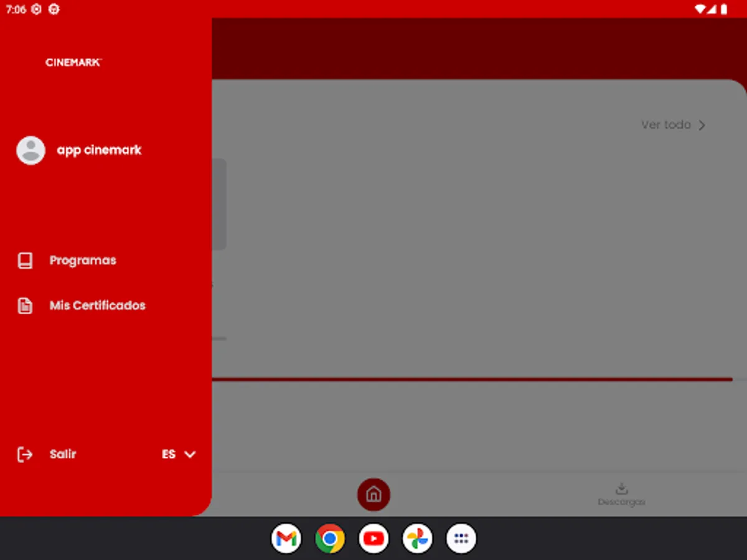Open Gmail from the taskbar
This screenshot has height=560, width=747.
286,538
